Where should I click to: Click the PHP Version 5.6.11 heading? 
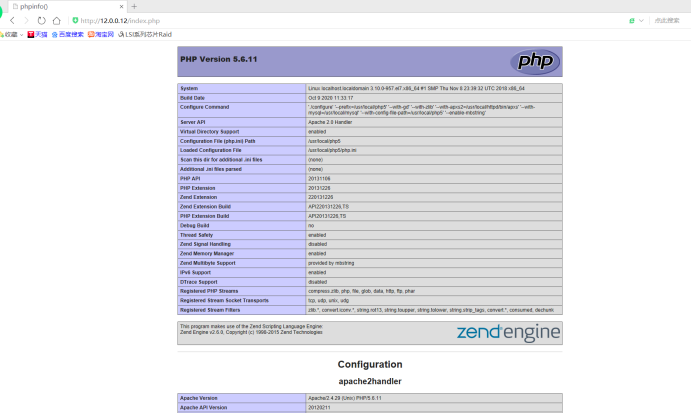[x=219, y=59]
